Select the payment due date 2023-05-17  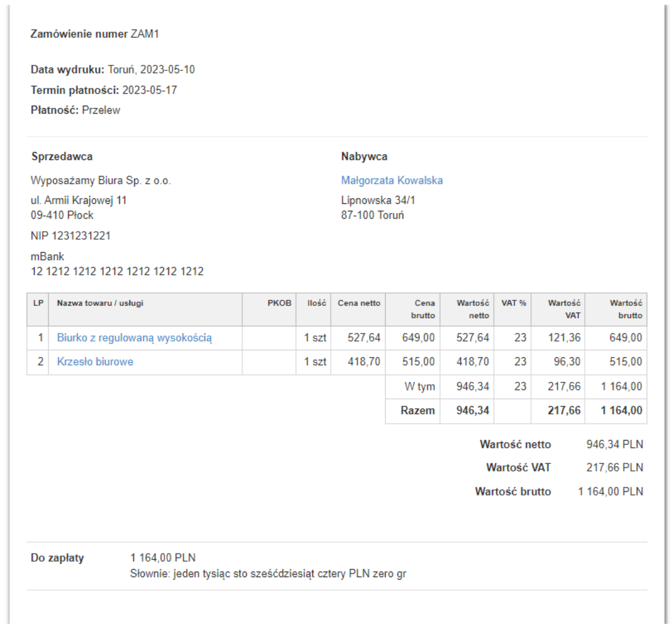click(x=150, y=90)
